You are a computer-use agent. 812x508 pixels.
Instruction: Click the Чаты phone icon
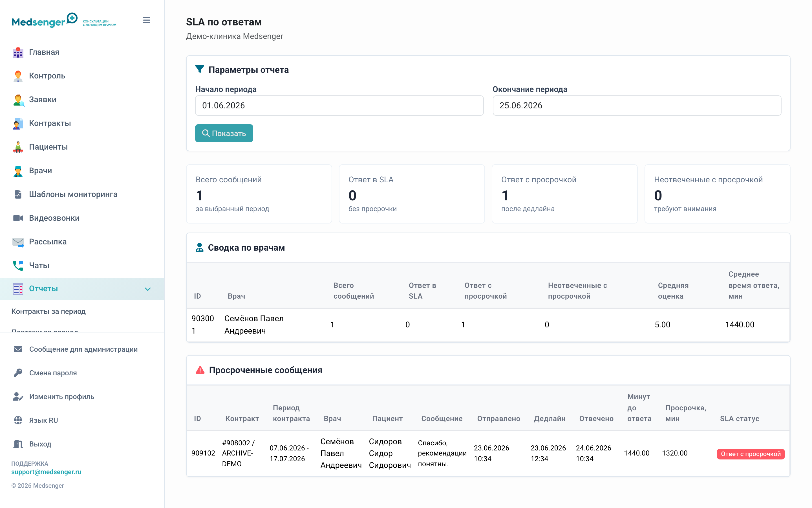click(18, 265)
